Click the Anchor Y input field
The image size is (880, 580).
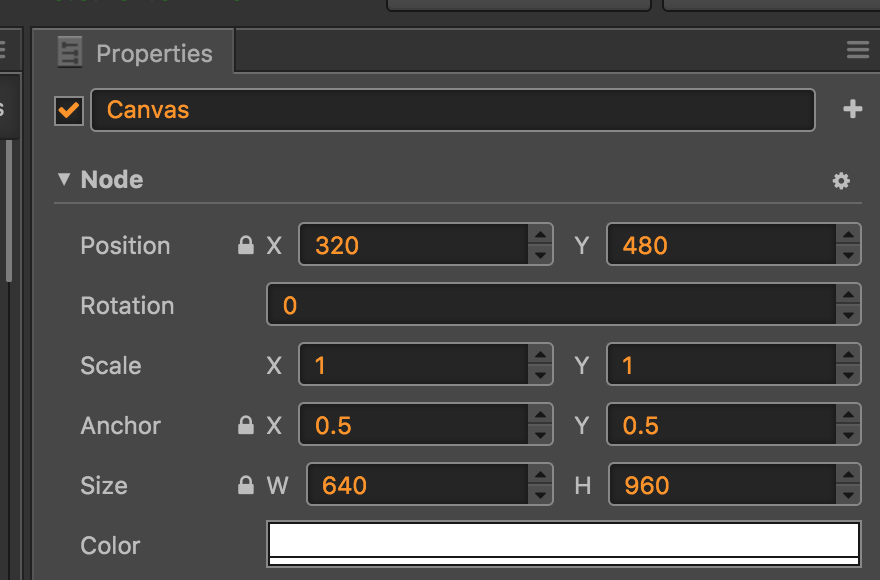pyautogui.click(x=720, y=426)
